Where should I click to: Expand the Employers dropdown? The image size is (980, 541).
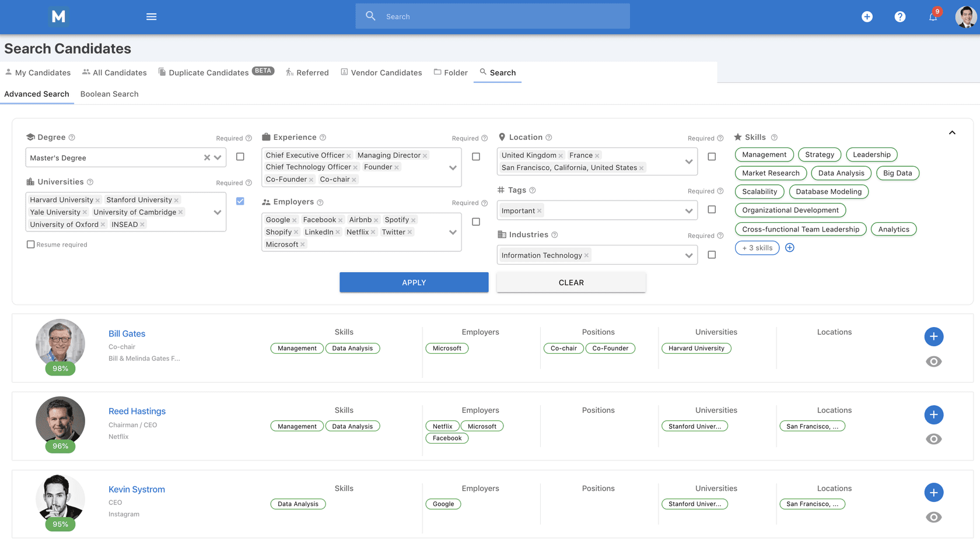[453, 233]
